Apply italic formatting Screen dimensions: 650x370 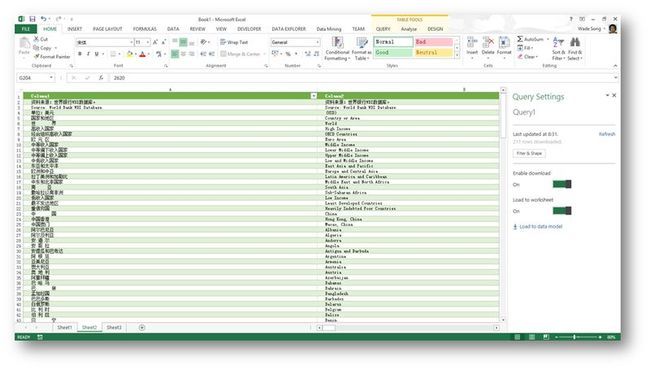[88, 54]
